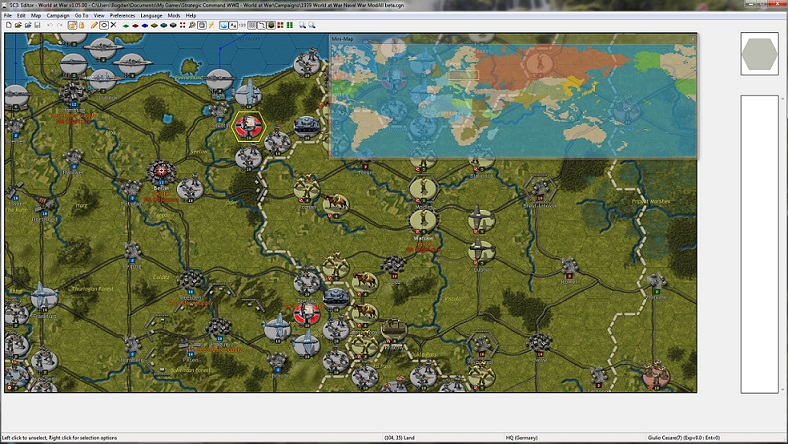Open the Map menu

pyautogui.click(x=36, y=16)
